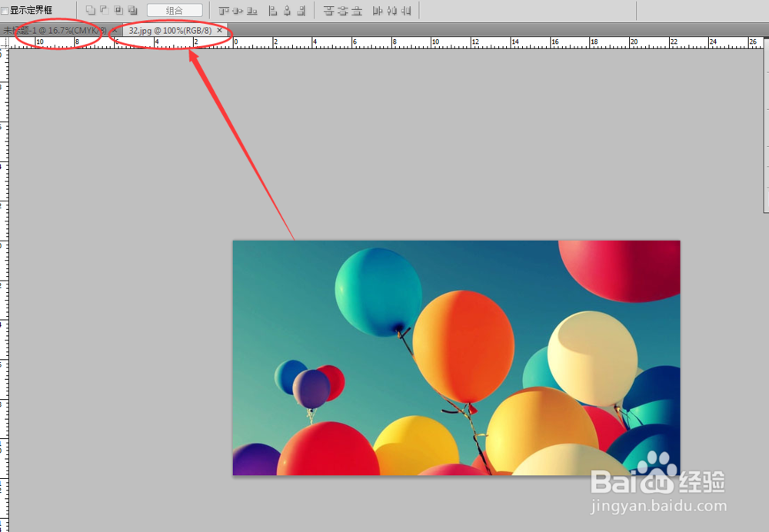Align bottom edges of paths
The image size is (769, 532).
click(x=252, y=10)
